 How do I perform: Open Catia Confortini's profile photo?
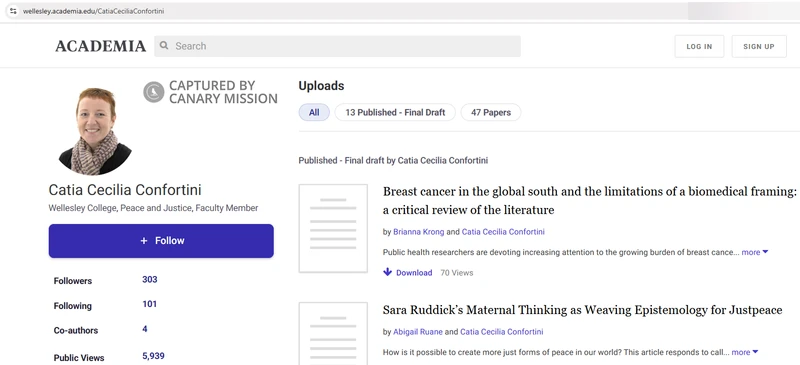click(x=95, y=131)
